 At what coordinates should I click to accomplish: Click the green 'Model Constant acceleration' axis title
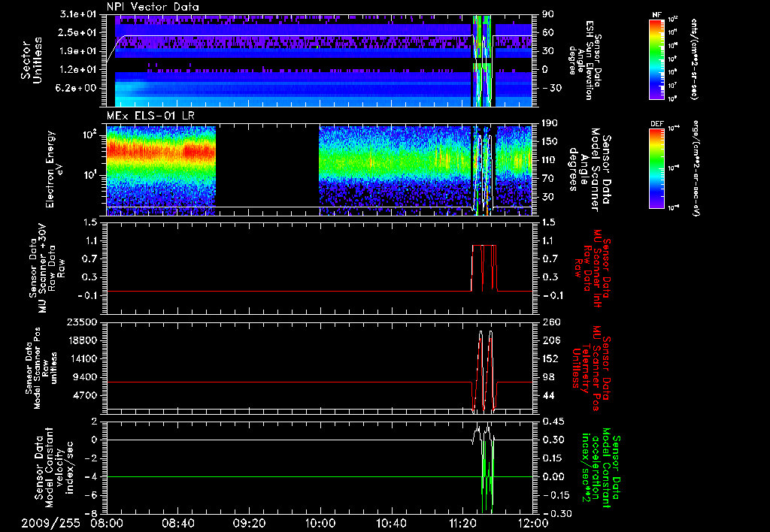pos(601,468)
